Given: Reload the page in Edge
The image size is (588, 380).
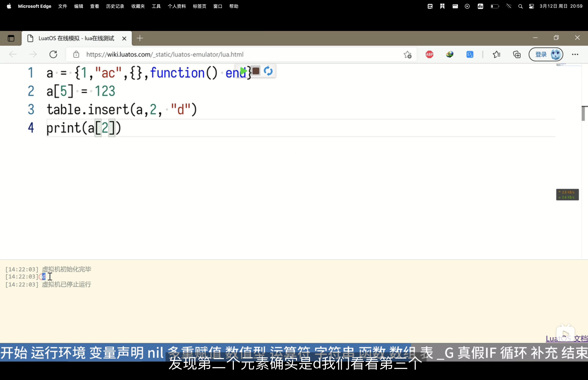Looking at the screenshot, I should (x=53, y=54).
